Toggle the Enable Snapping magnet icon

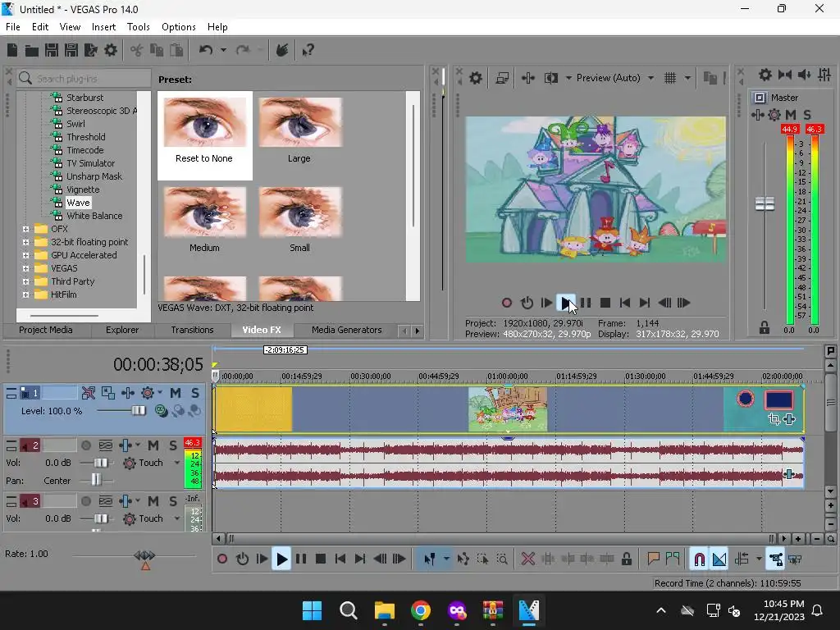[x=699, y=559]
